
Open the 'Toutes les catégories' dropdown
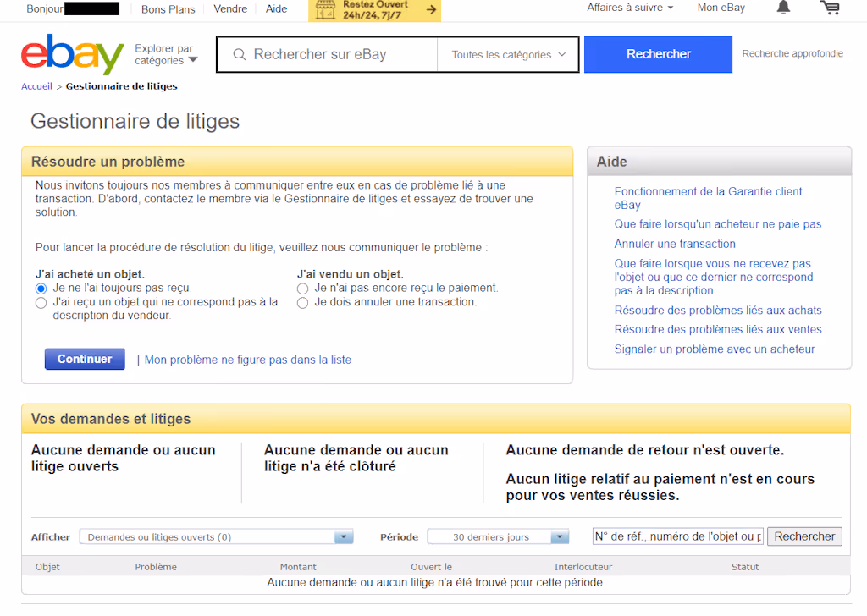tap(507, 53)
